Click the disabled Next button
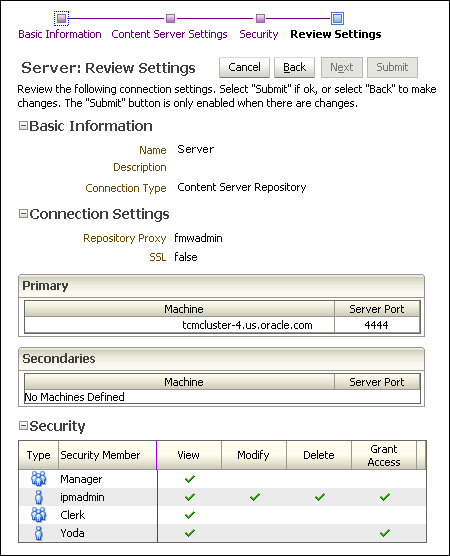The width and height of the screenshot is (450, 556). 342,67
